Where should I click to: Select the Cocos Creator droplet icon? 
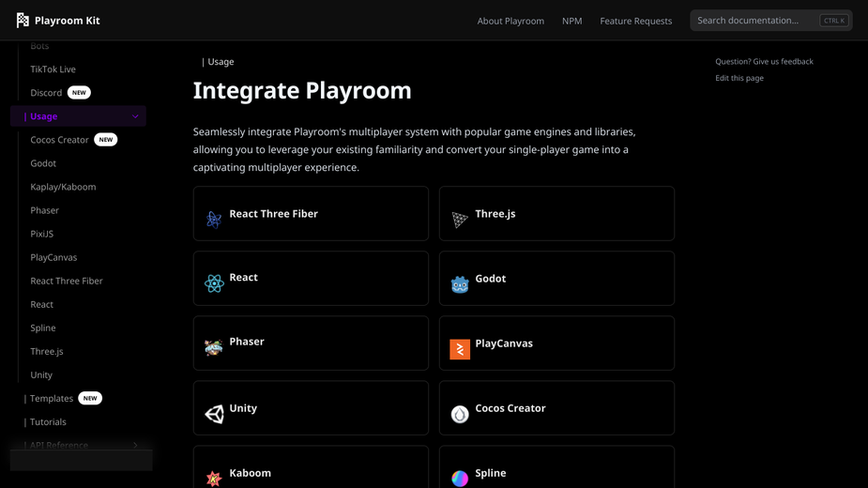(x=460, y=414)
